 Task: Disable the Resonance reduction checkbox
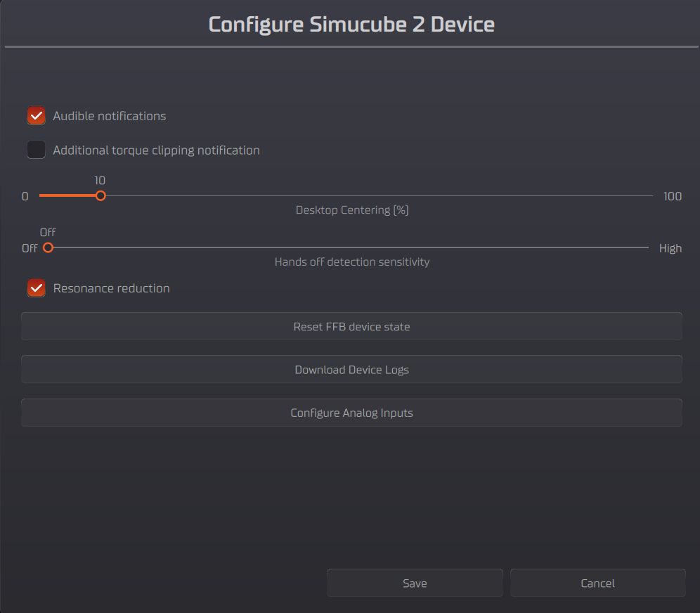tap(37, 288)
